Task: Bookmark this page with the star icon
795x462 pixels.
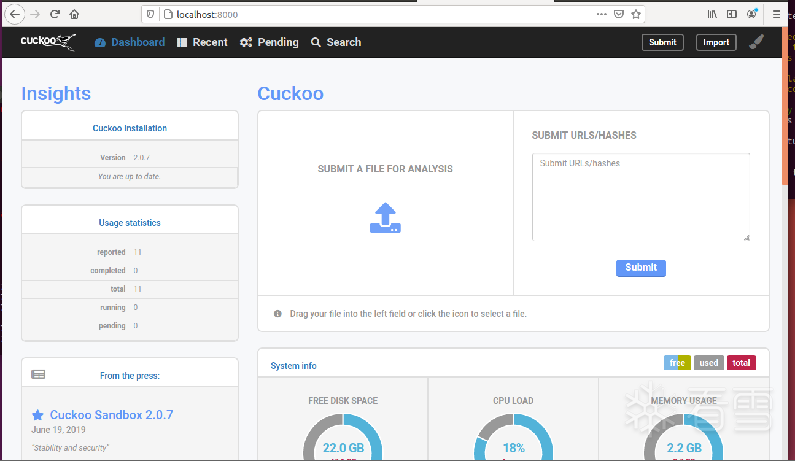Action: [x=636, y=14]
